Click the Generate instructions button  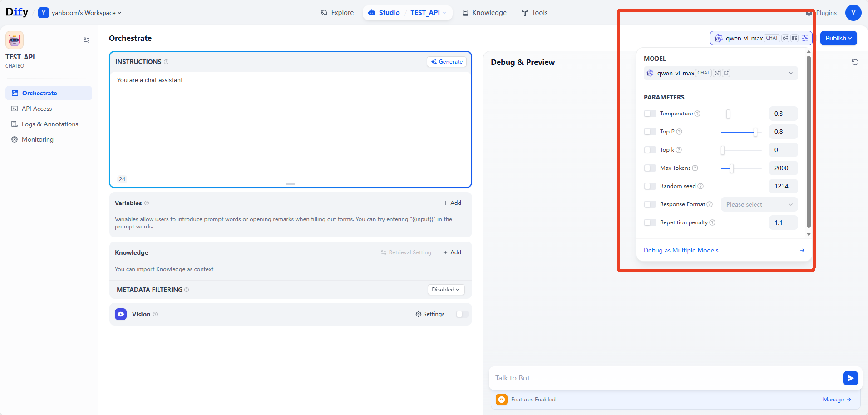[447, 62]
